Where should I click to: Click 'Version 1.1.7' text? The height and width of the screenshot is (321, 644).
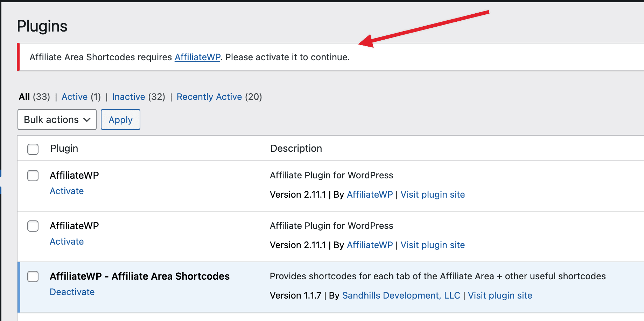[295, 295]
